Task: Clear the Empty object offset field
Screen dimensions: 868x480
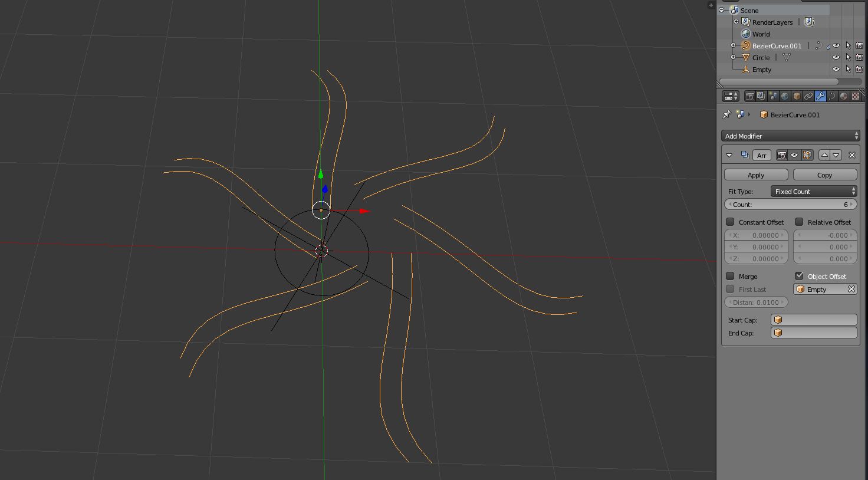Action: (851, 289)
